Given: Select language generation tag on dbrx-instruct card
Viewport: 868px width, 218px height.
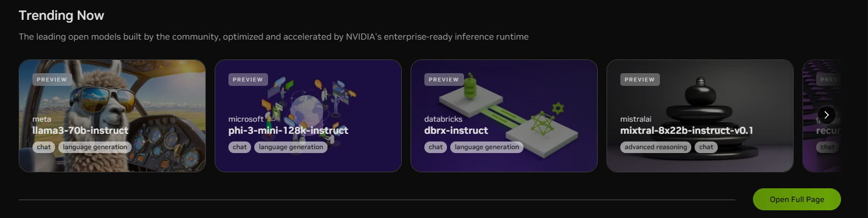Looking at the screenshot, I should 487,147.
